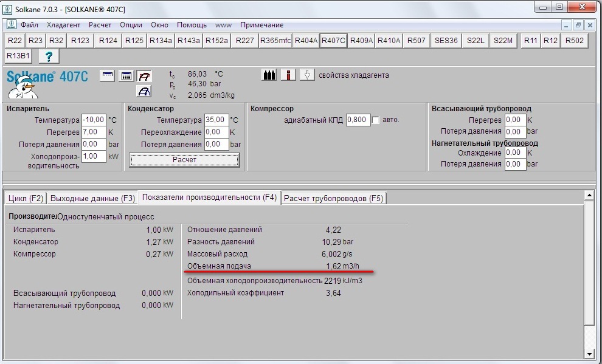The height and width of the screenshot is (364, 602).
Task: Select the SES36 fluid button
Action: click(446, 41)
